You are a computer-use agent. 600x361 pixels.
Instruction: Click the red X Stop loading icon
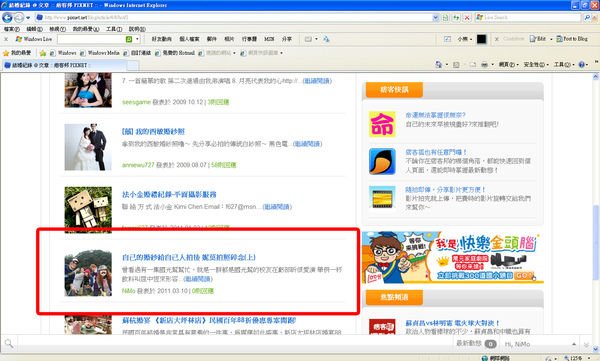tap(467, 18)
